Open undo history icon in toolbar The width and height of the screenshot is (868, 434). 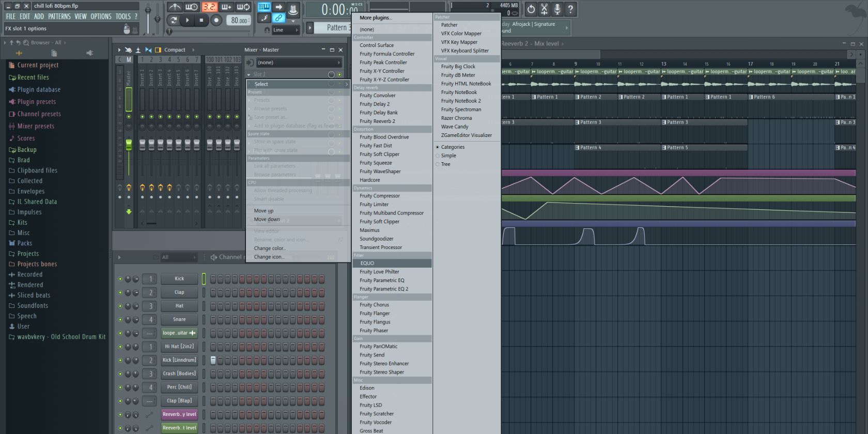click(x=531, y=9)
